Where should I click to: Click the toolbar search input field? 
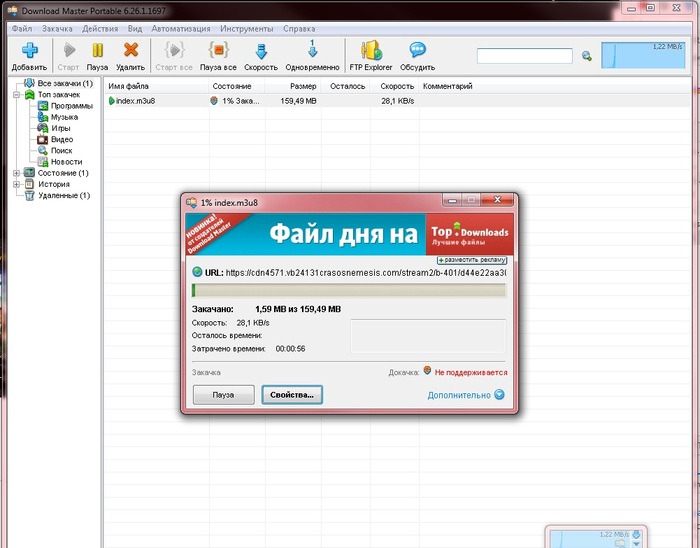(x=525, y=56)
